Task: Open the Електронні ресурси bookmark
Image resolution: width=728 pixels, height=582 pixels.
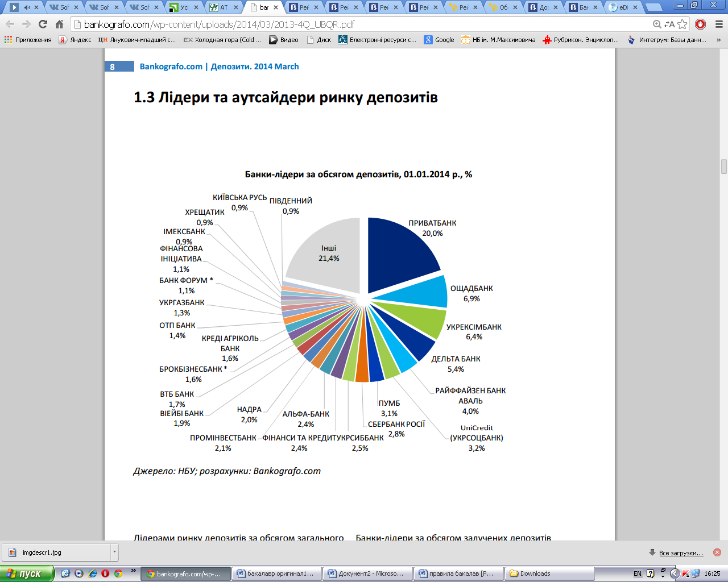Action: pyautogui.click(x=378, y=40)
